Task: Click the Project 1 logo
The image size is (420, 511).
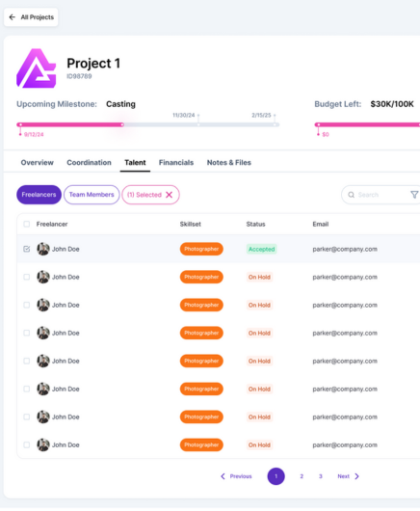Action: click(x=37, y=68)
